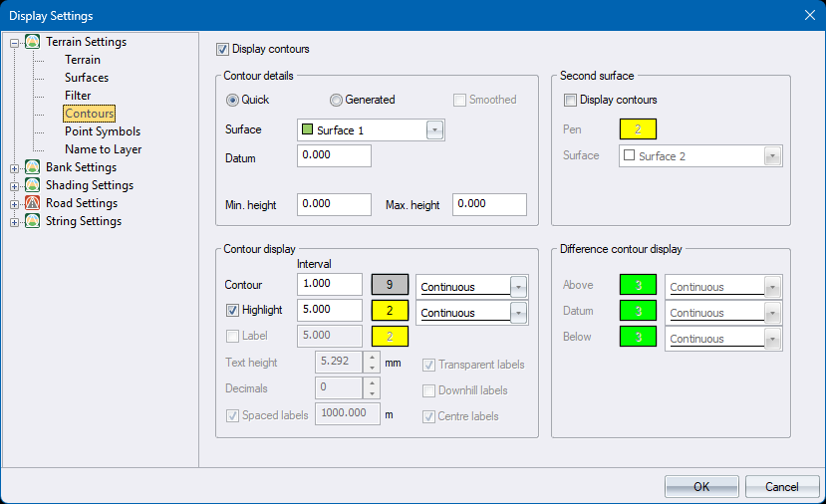Click the Road Settings tree icon
The image size is (826, 504).
pos(33,203)
